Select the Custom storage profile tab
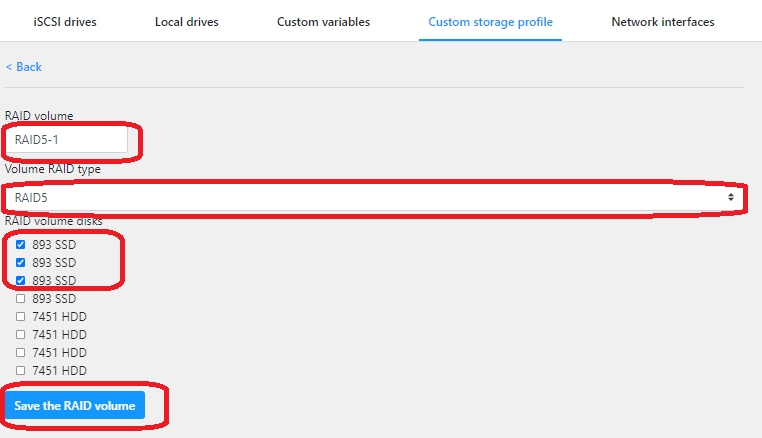Screen dimensions: 762x438 [x=490, y=22]
